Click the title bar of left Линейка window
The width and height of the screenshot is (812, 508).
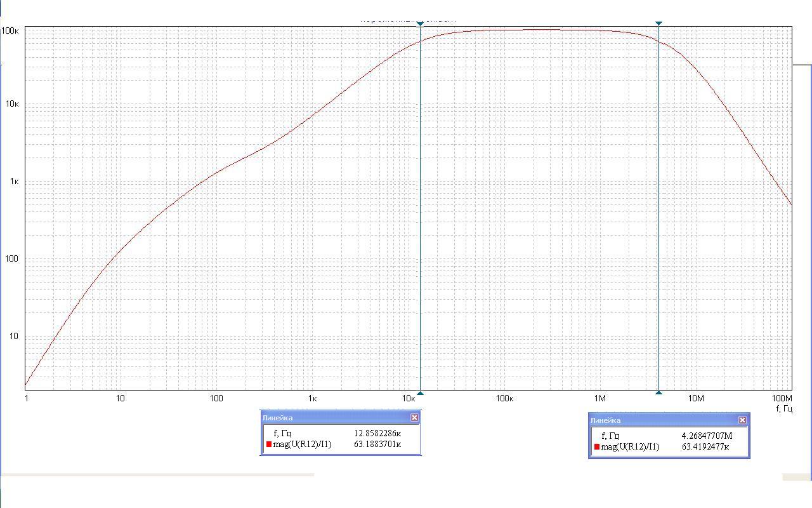(341, 417)
